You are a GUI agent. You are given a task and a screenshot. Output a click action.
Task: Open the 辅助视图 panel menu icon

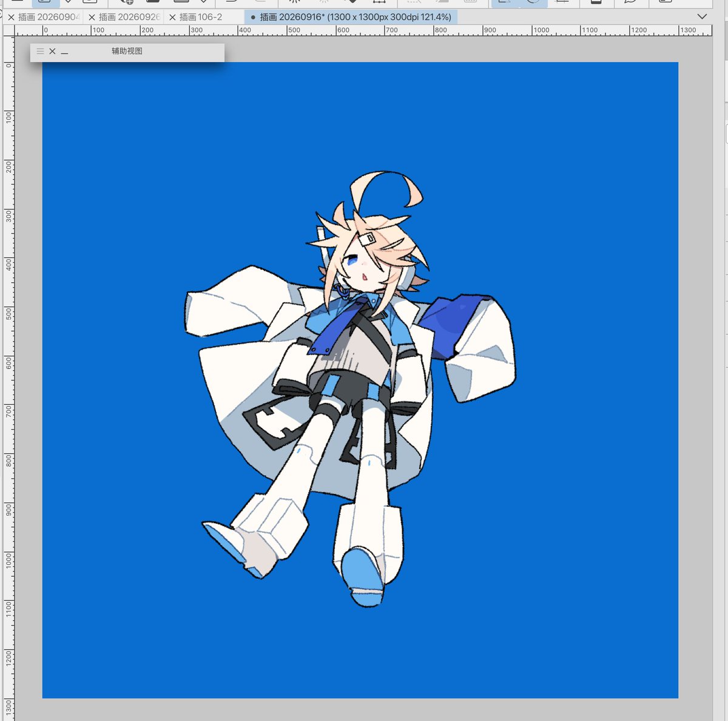pyautogui.click(x=41, y=52)
